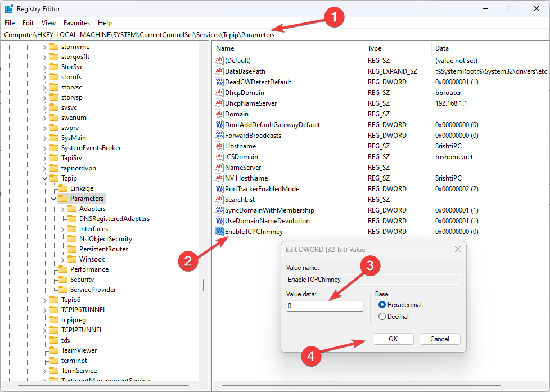Confirm the DWORD edit with OK
The width and height of the screenshot is (550, 392).
coord(393,339)
